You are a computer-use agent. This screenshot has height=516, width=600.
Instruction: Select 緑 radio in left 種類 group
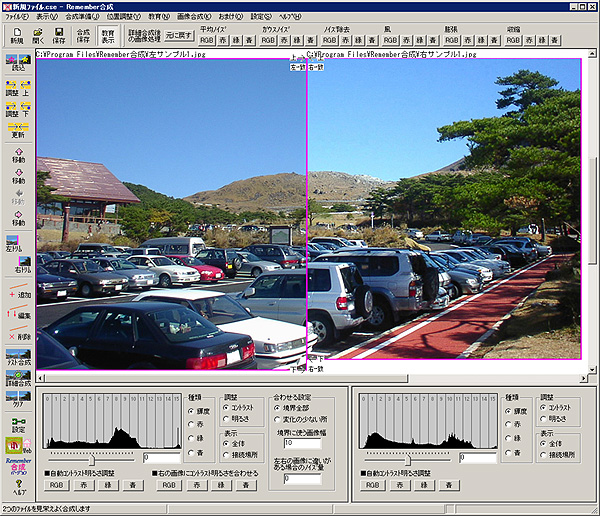(196, 438)
